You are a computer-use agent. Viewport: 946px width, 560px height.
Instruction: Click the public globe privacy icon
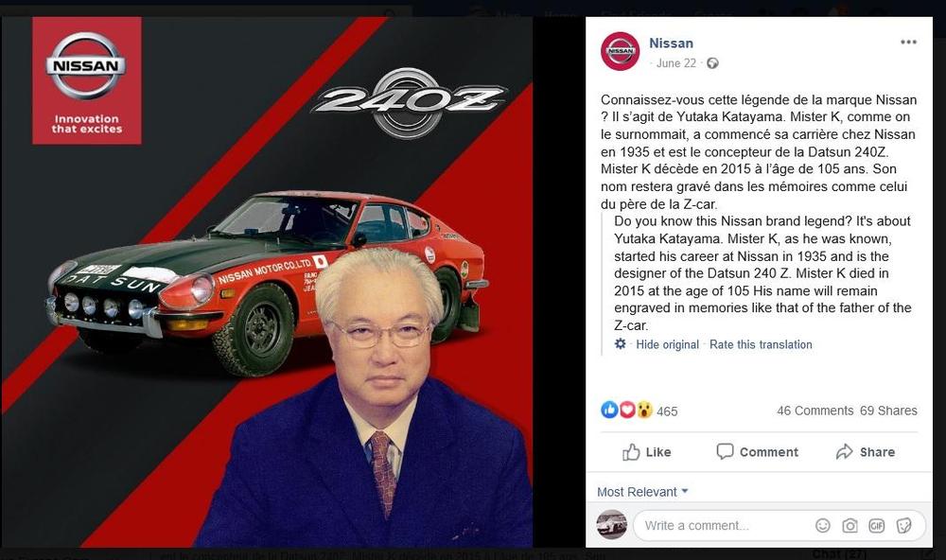(712, 63)
